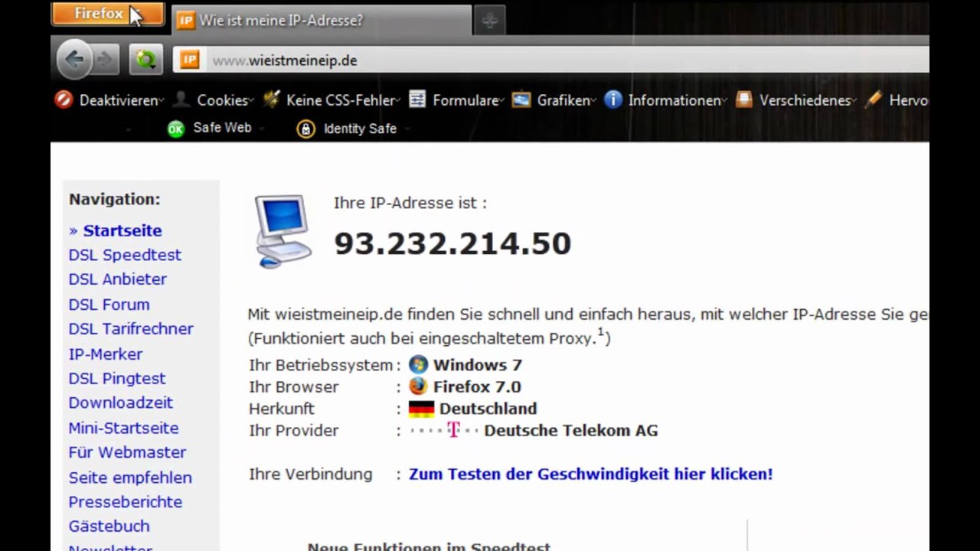Click the Windows 7 logo icon
980x551 pixels.
[418, 364]
